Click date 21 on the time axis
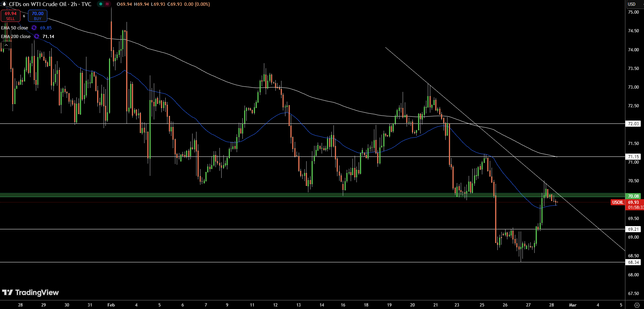Image resolution: width=644 pixels, height=309 pixels. coord(435,305)
